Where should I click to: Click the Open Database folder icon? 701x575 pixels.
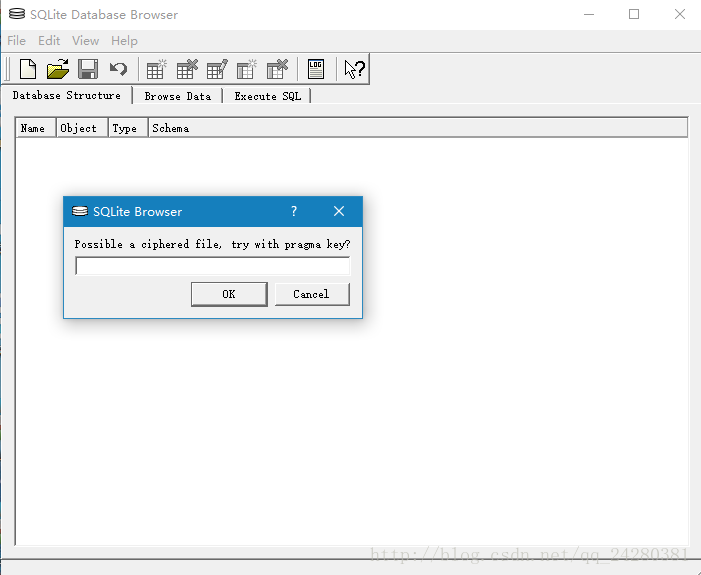coord(58,69)
